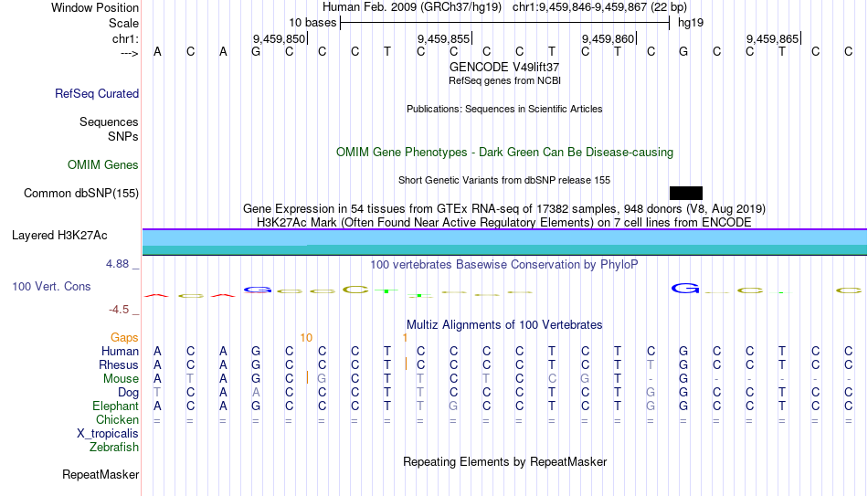Click the GENCODE V49lift37 track title

pyautogui.click(x=504, y=67)
